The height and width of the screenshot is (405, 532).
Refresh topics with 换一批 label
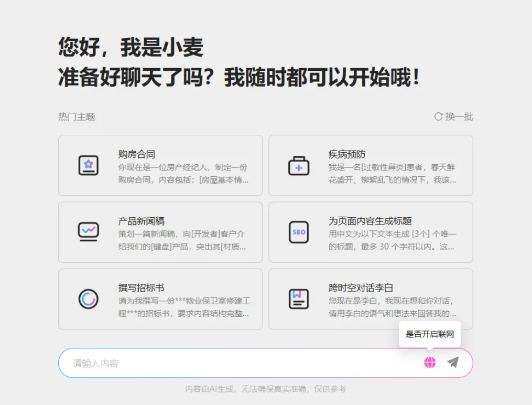pyautogui.click(x=459, y=117)
